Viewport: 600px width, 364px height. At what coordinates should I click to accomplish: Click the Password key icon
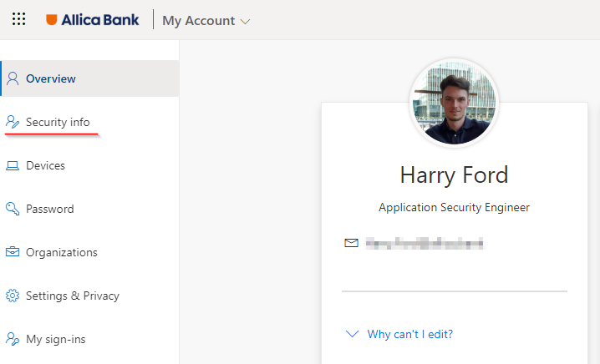click(13, 209)
